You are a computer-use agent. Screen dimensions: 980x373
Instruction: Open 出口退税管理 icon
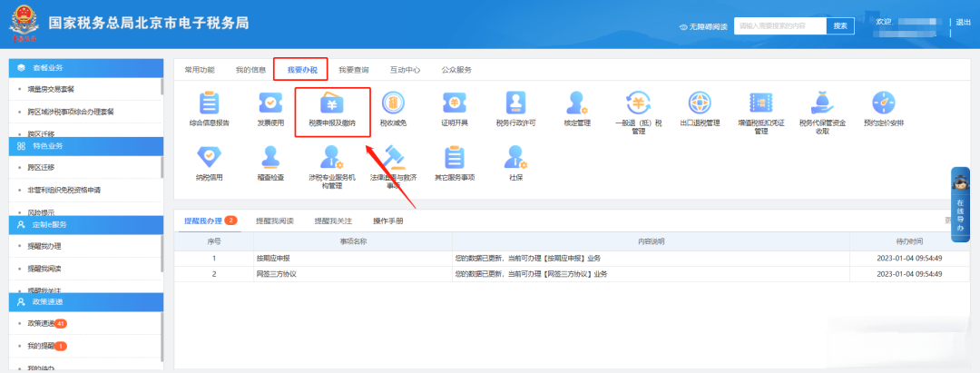click(700, 103)
